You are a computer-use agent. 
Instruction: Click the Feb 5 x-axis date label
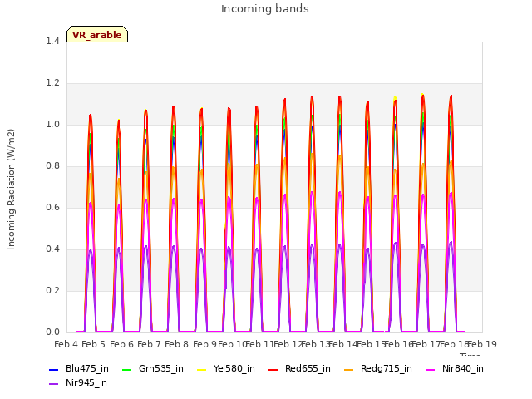point(94,345)
